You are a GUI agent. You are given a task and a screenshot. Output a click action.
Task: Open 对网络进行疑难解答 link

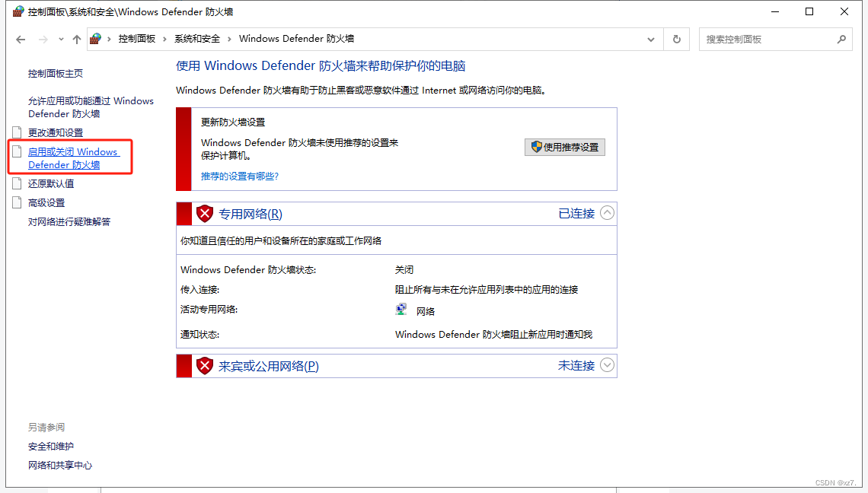point(69,222)
